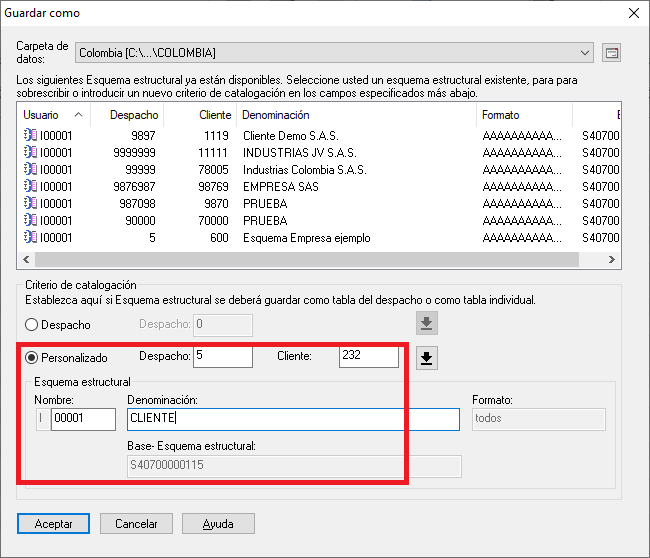Click the browse folder icon beside Carpeta de datos
This screenshot has width=650, height=558.
coord(611,53)
